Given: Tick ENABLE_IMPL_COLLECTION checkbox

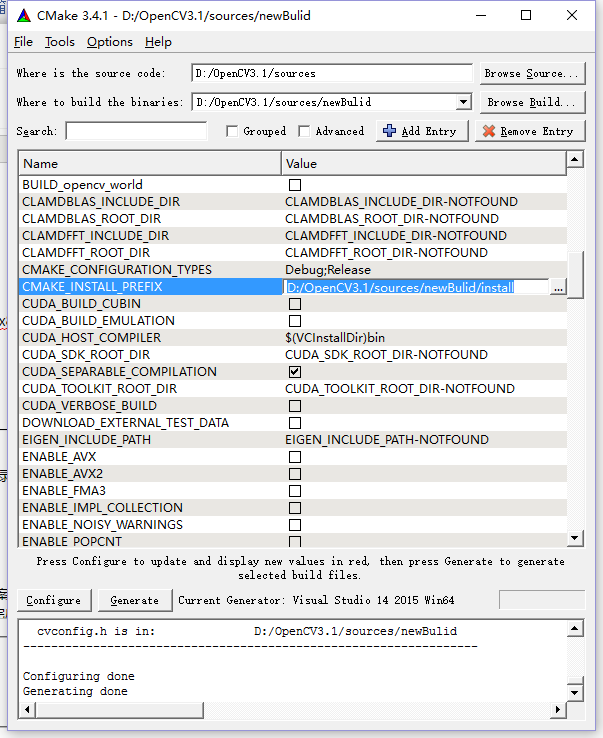Looking at the screenshot, I should (x=295, y=508).
